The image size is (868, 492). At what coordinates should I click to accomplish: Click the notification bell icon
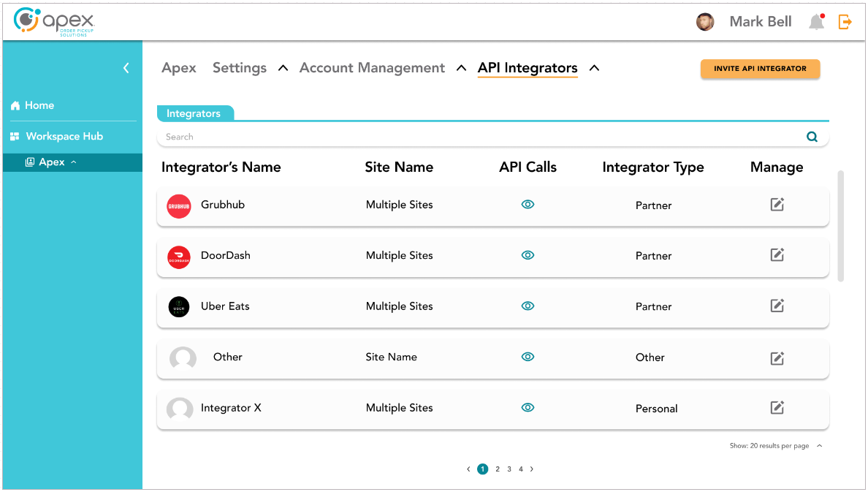coord(816,22)
